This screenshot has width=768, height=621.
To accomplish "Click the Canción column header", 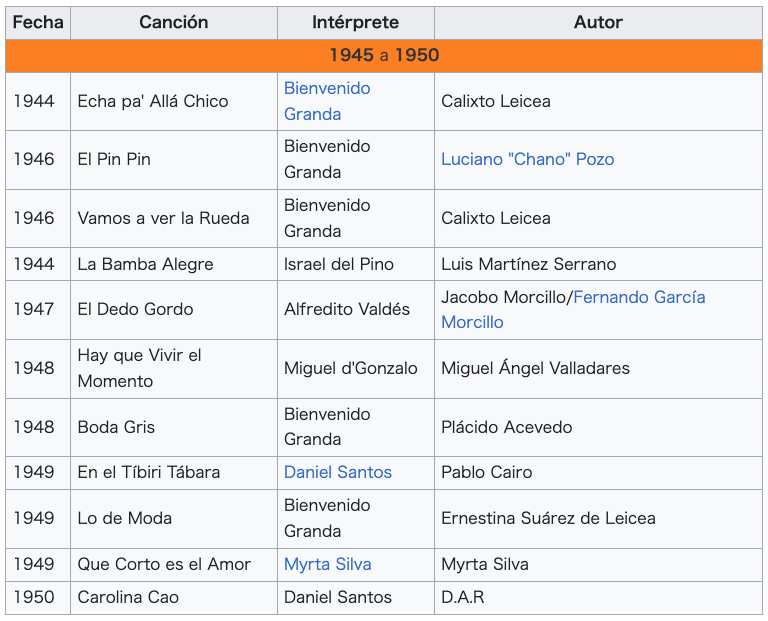I will coord(174,23).
